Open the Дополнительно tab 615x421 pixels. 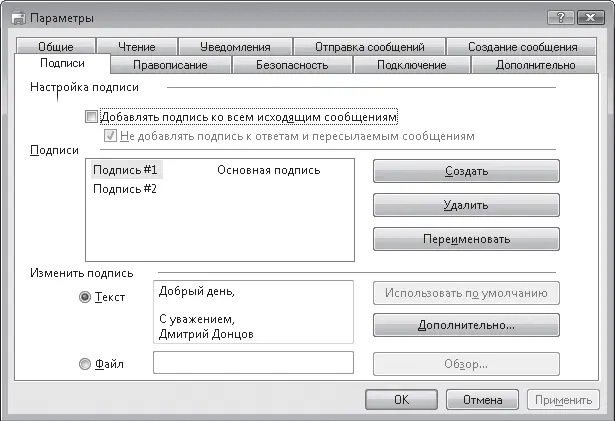pos(535,65)
